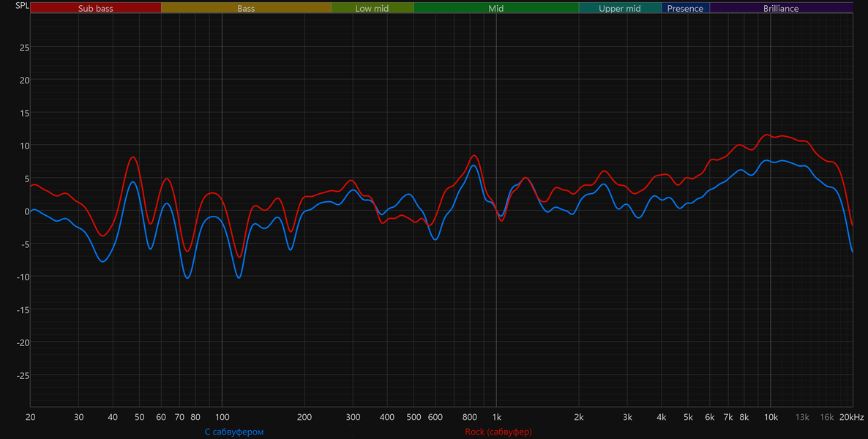868x439 pixels.
Task: Click the 70 Hz frequency axis label
Action: click(x=179, y=417)
